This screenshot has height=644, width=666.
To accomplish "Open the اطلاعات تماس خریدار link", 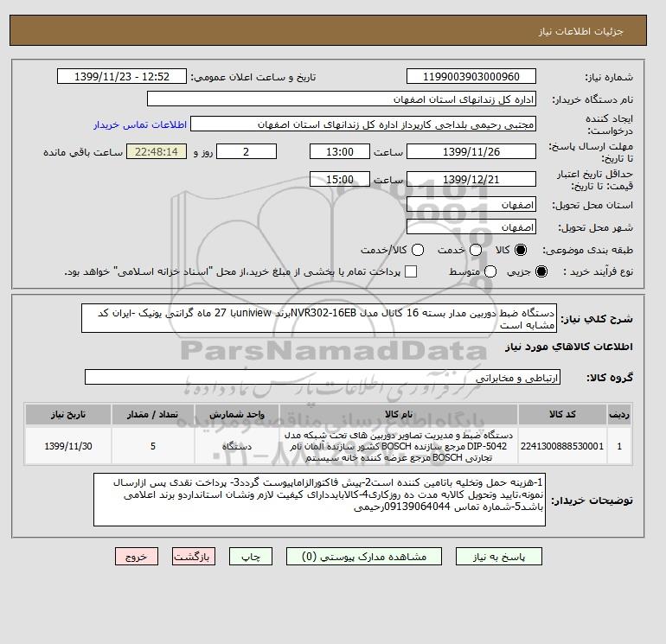I will tap(140, 124).
